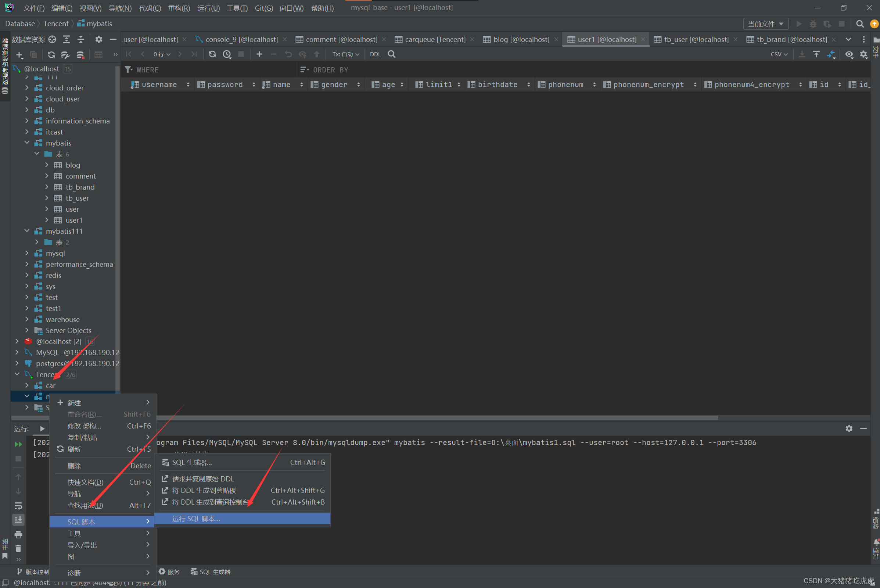Toggle scroll to end icon in run panel

(x=18, y=520)
